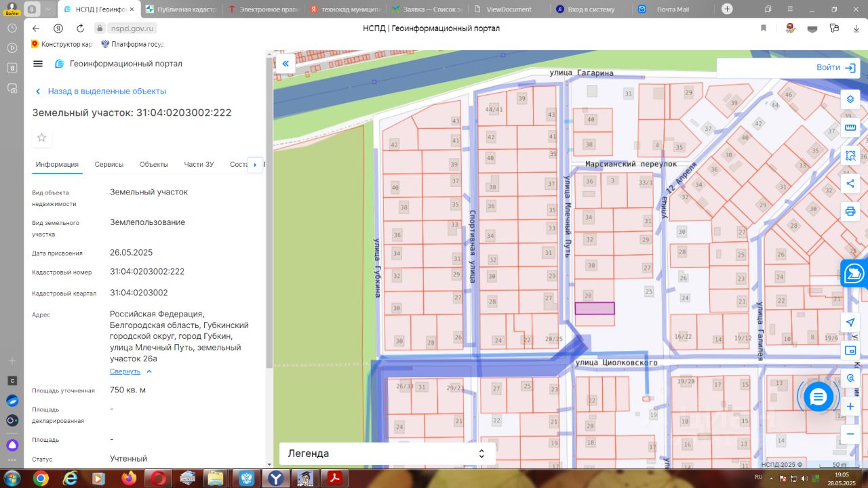Image resolution: width=868 pixels, height=488 pixels.
Task: Switch to Электронное правительство browser tab
Action: click(x=263, y=9)
